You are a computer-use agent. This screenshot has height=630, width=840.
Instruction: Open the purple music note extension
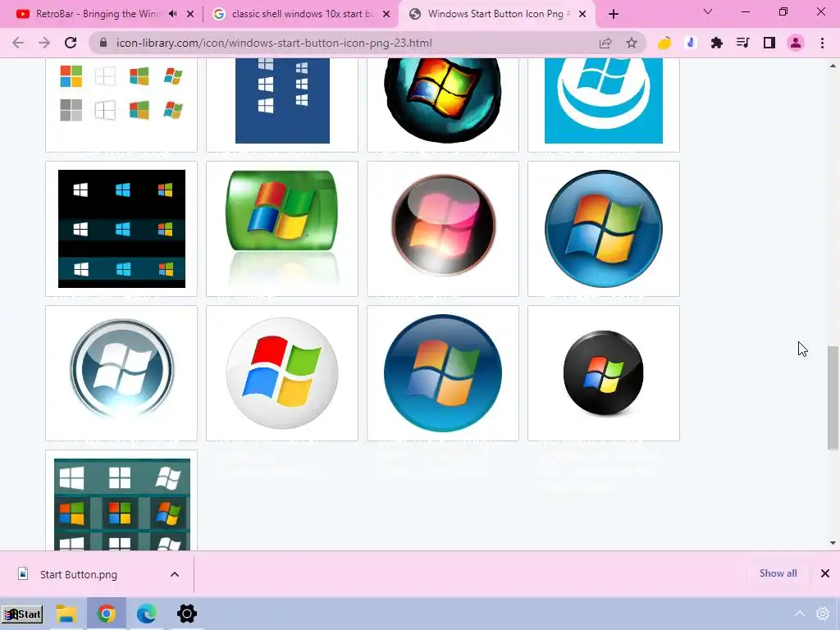(691, 43)
